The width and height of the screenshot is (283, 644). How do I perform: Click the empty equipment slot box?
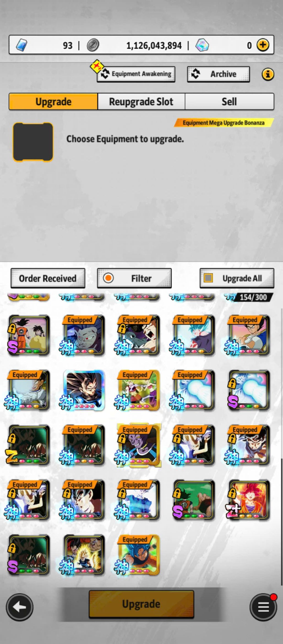coord(33,142)
